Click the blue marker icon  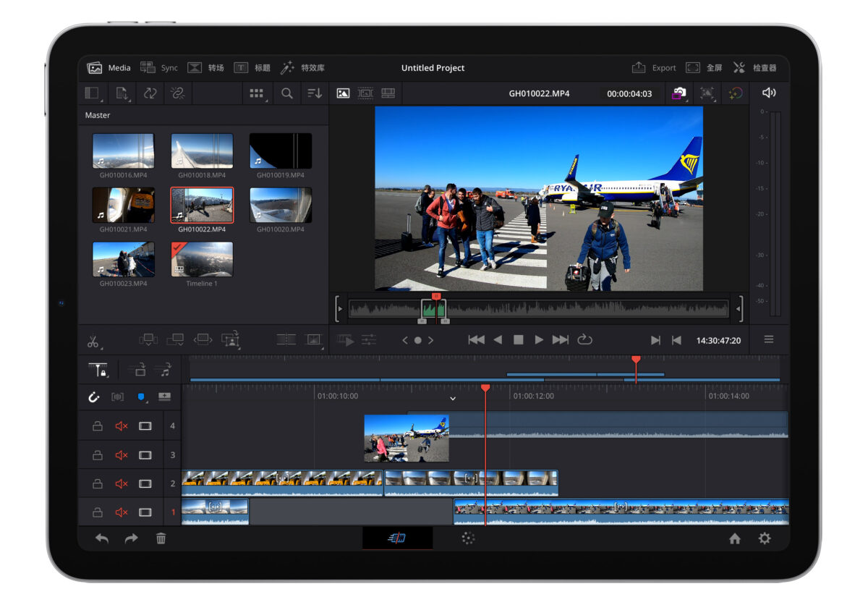coord(141,397)
